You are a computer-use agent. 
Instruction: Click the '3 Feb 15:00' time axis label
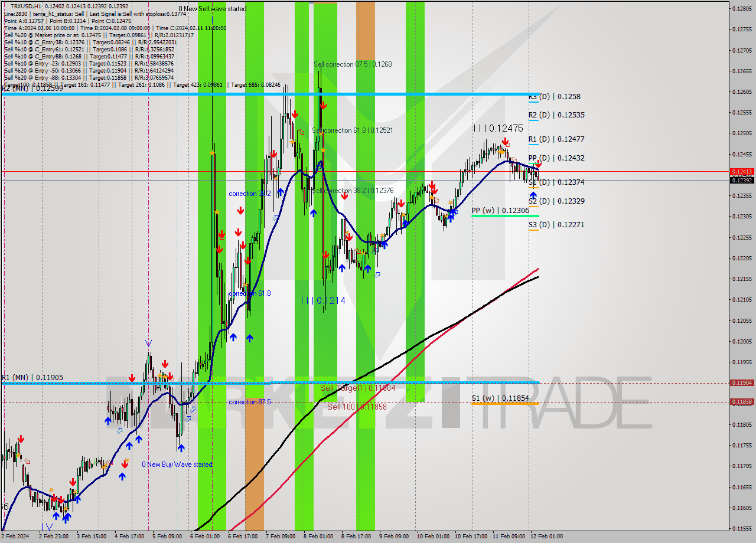coord(90,537)
